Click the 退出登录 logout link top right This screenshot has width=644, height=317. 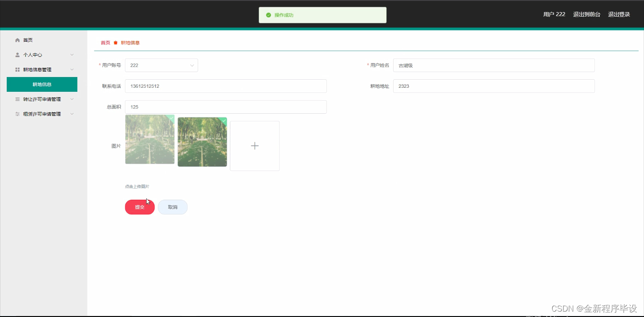pyautogui.click(x=619, y=14)
